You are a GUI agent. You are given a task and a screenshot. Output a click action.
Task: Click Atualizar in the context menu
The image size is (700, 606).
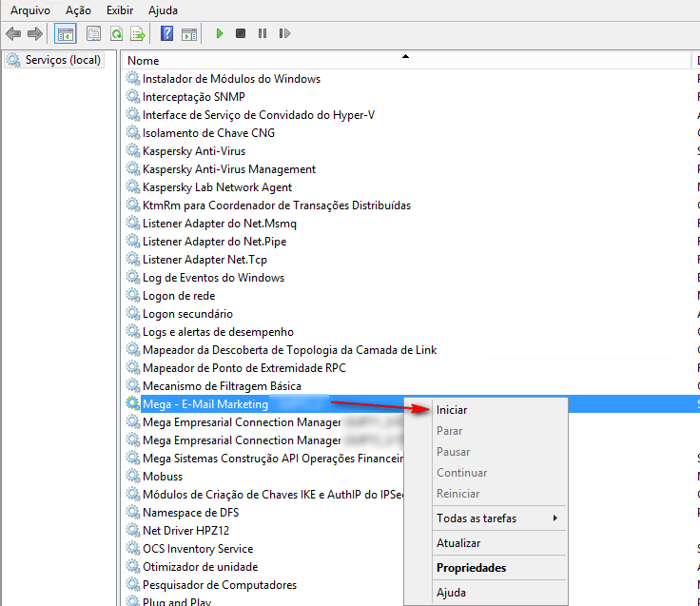pyautogui.click(x=458, y=543)
